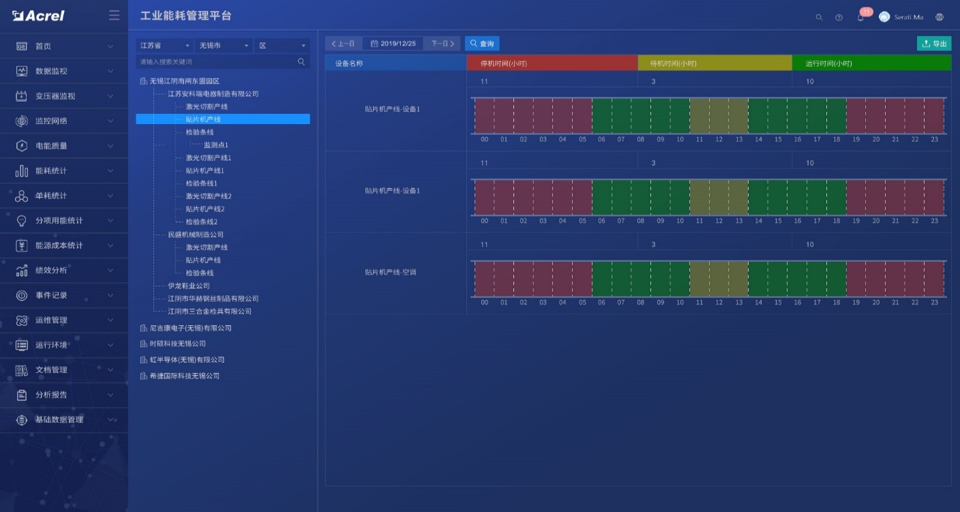
Task: Click the building icon of 时硕科技无锡公司
Action: coord(143,344)
